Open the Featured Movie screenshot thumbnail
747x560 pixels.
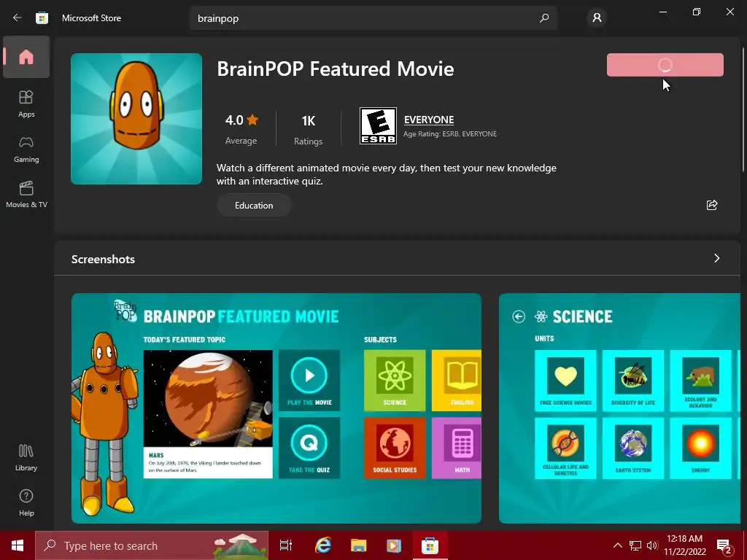[276, 408]
